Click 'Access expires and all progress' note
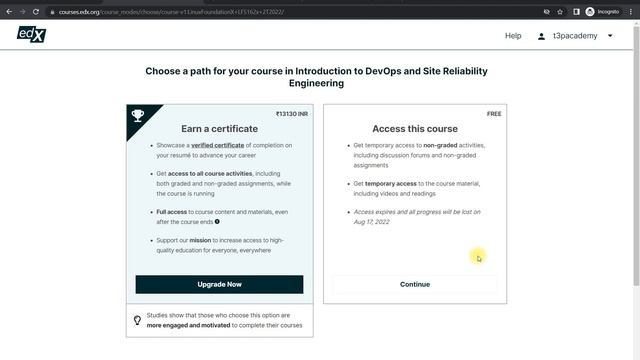This screenshot has width=640, height=360. [417, 217]
